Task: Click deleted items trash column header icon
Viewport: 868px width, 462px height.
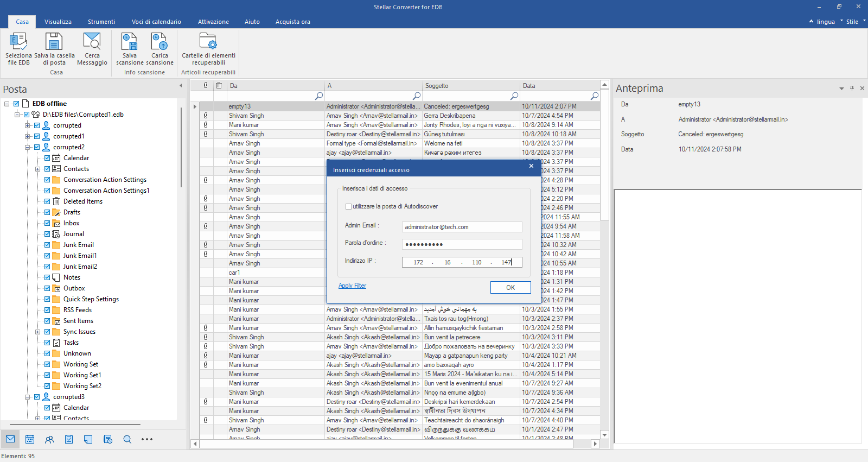Action: [x=219, y=85]
